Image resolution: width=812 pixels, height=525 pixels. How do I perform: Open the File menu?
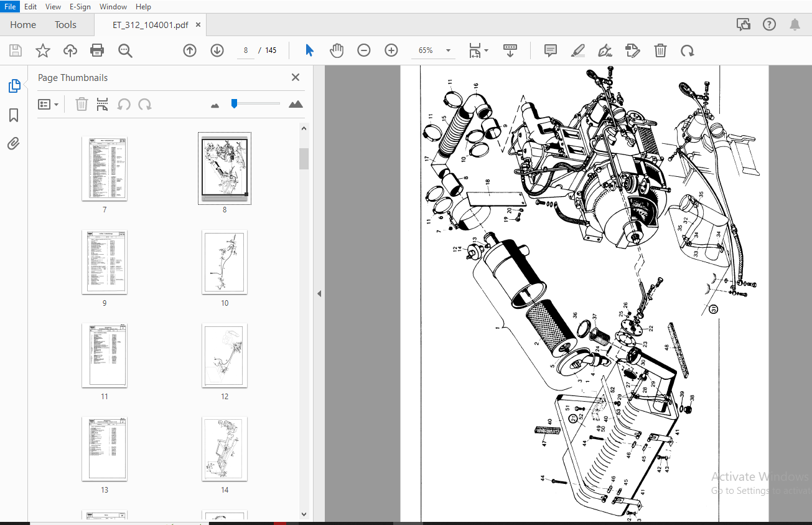[x=11, y=7]
